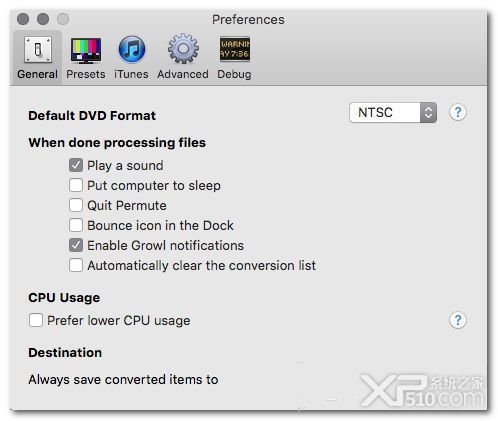Check the Quit Permute checkbox
This screenshot has height=421, width=498.
point(76,205)
